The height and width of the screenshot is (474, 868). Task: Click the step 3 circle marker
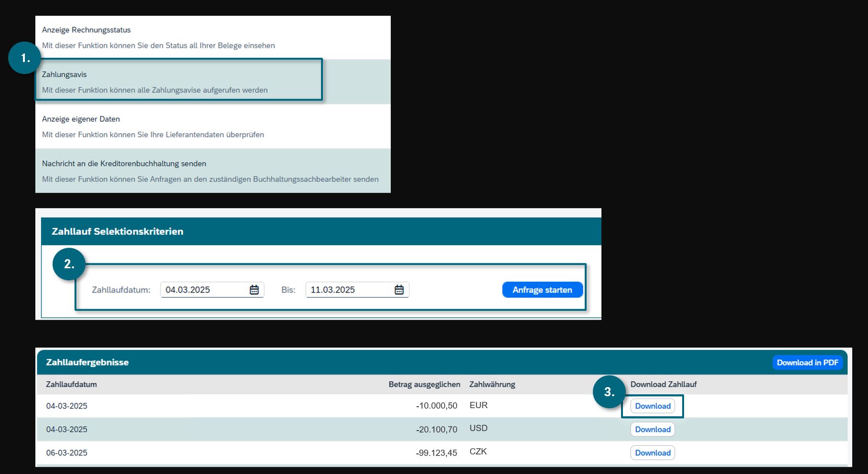609,392
